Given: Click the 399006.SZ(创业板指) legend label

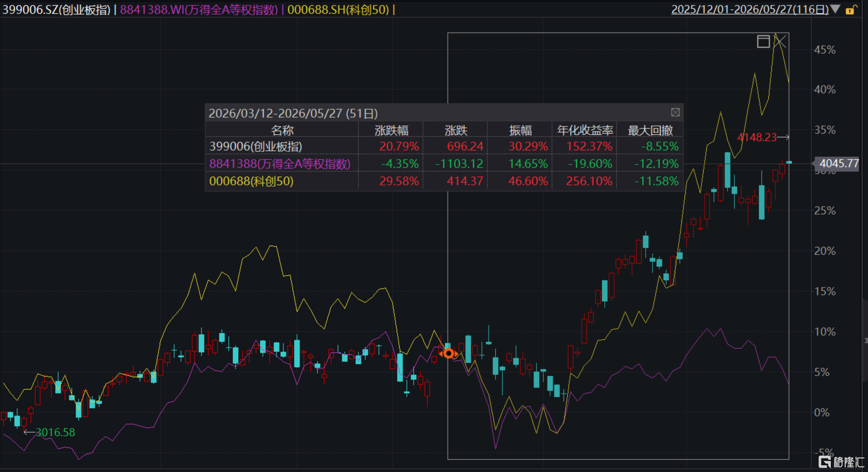Looking at the screenshot, I should [x=56, y=10].
